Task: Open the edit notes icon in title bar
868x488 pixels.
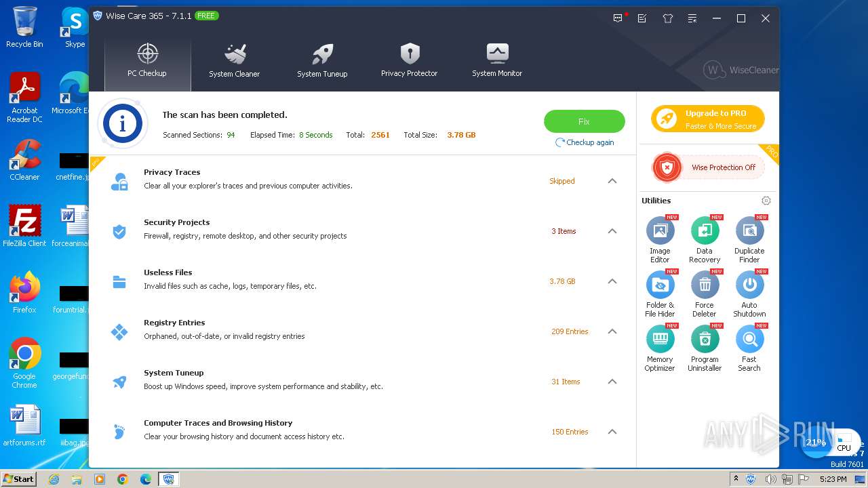Action: point(642,18)
